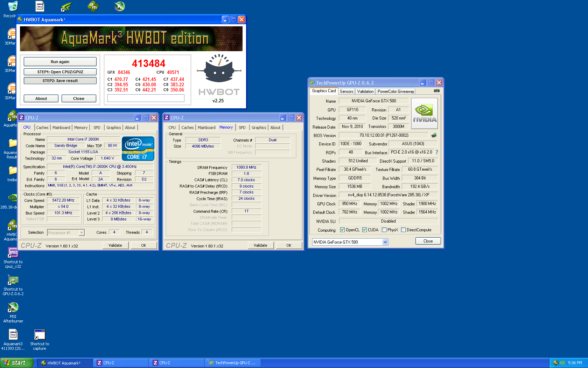Click the Core Speed value 5472.20 MHz
This screenshot has height=368, width=588.
tap(63, 200)
